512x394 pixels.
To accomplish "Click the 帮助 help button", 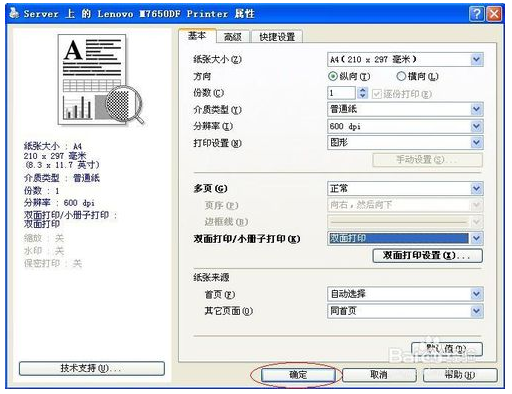I will pyautogui.click(x=460, y=375).
